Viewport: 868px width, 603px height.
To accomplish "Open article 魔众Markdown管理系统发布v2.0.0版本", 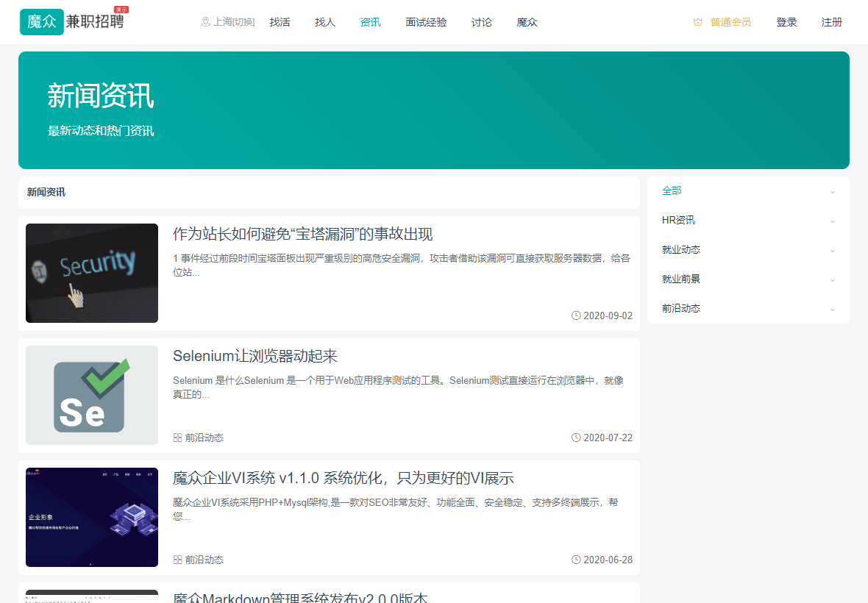I will (300, 597).
